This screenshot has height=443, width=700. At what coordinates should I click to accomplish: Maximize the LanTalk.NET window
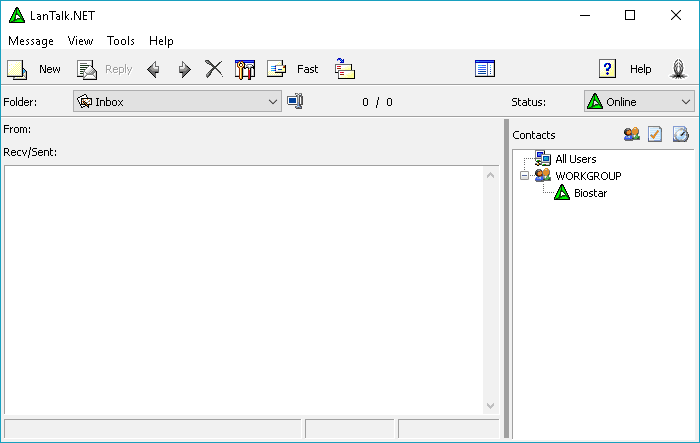click(630, 15)
